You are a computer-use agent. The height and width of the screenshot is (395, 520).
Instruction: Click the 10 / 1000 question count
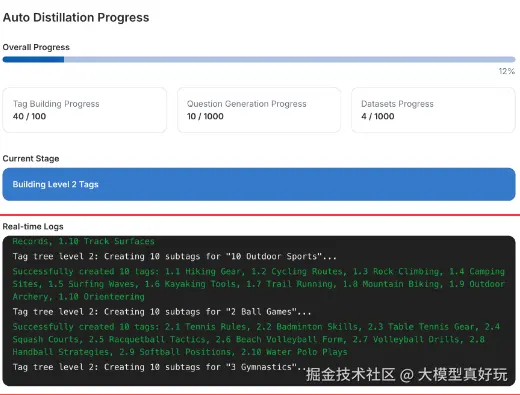click(x=205, y=116)
